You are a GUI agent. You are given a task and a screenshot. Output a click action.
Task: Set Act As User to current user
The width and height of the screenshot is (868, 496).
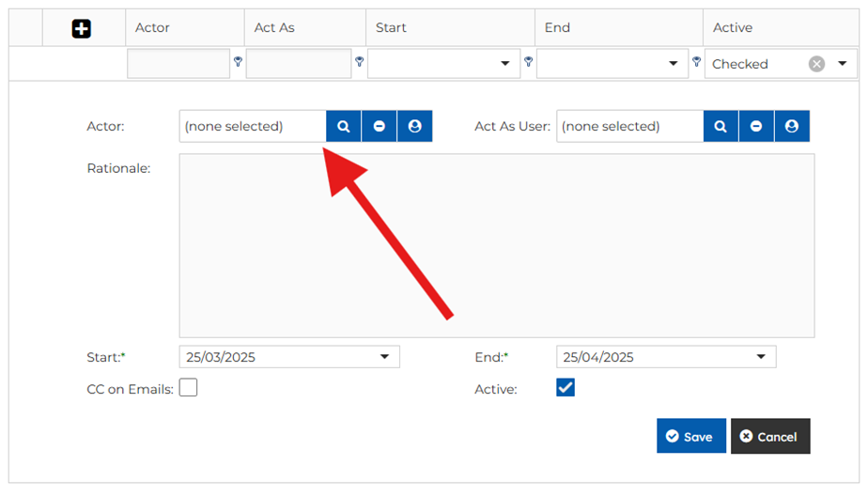point(792,126)
